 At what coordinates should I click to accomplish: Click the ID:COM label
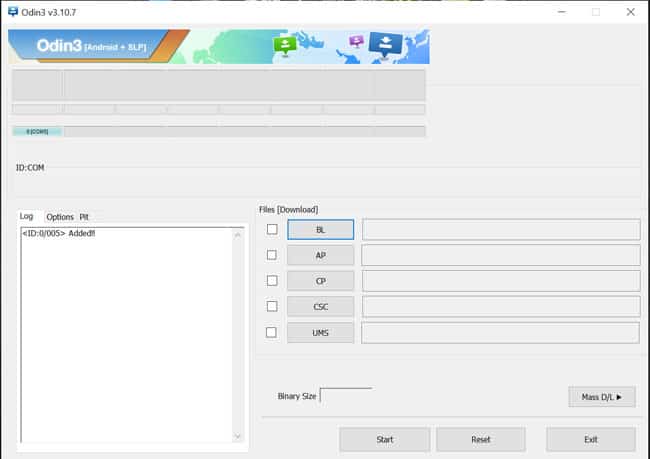[30, 168]
